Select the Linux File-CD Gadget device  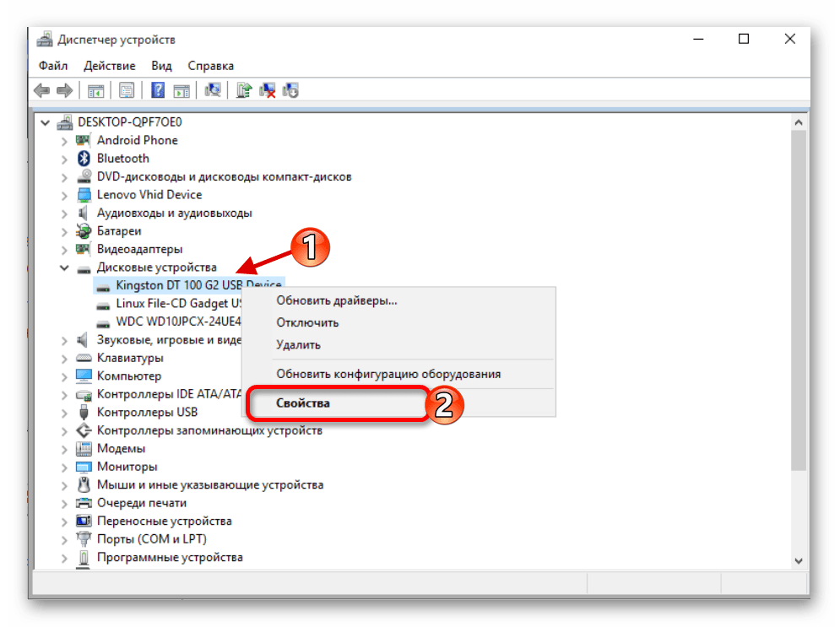(x=168, y=304)
